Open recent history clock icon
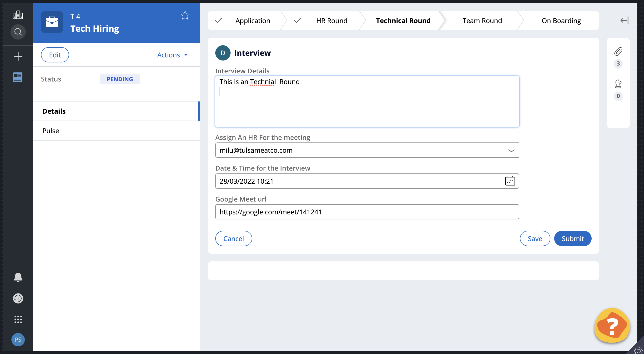644x354 pixels. click(18, 298)
